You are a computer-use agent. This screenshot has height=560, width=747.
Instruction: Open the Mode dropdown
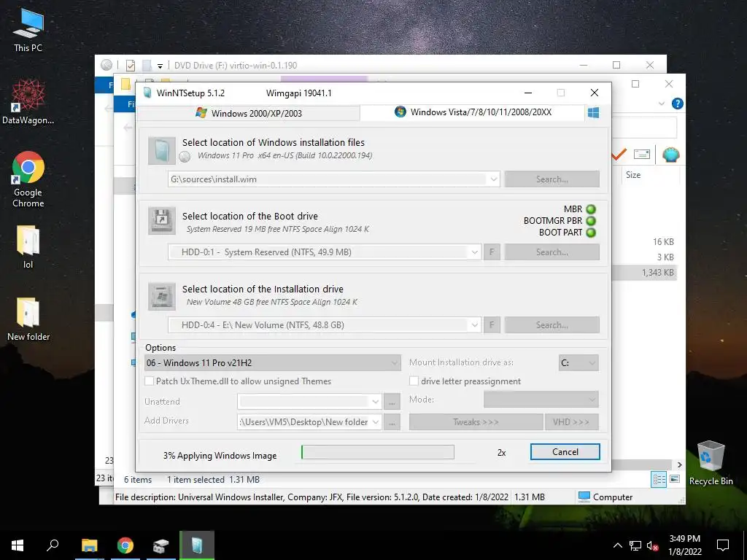(541, 400)
